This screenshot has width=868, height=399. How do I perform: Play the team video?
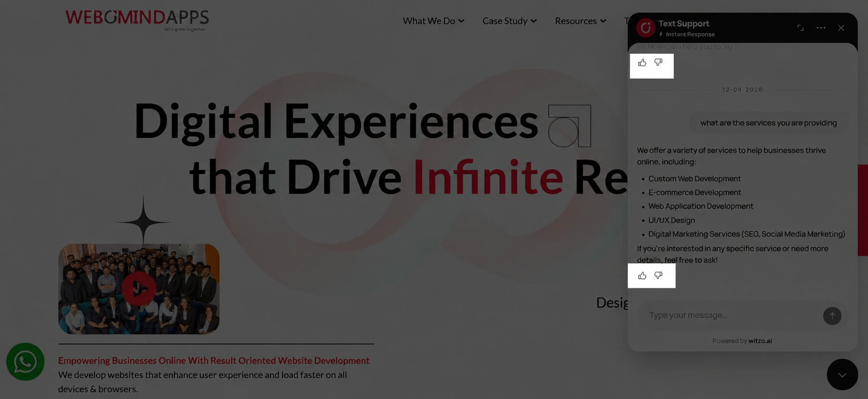[x=139, y=289]
